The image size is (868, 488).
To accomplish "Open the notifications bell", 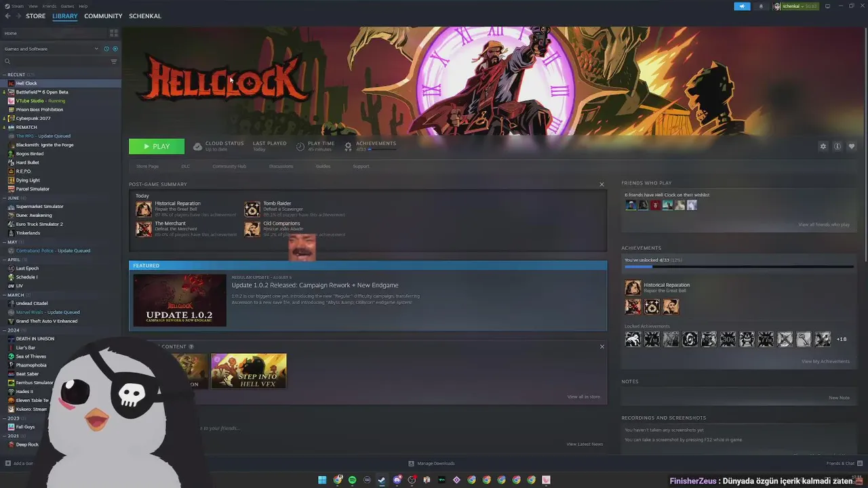I will point(760,6).
